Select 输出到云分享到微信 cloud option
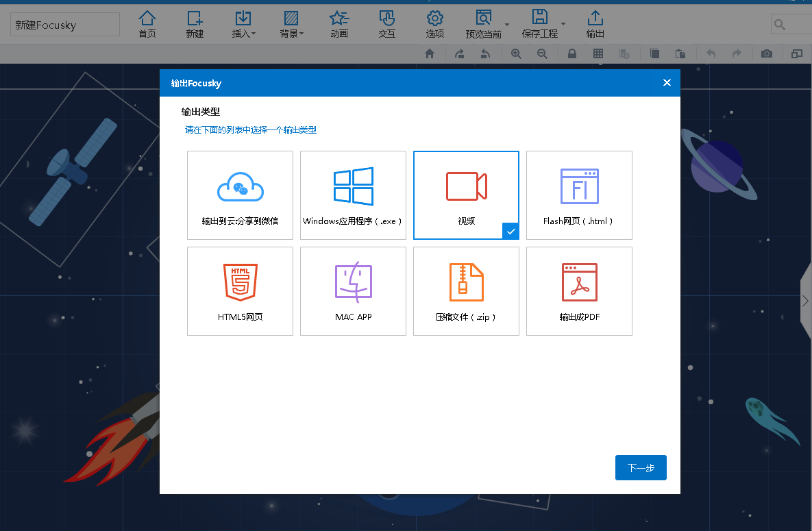The width and height of the screenshot is (812, 531). [x=241, y=195]
